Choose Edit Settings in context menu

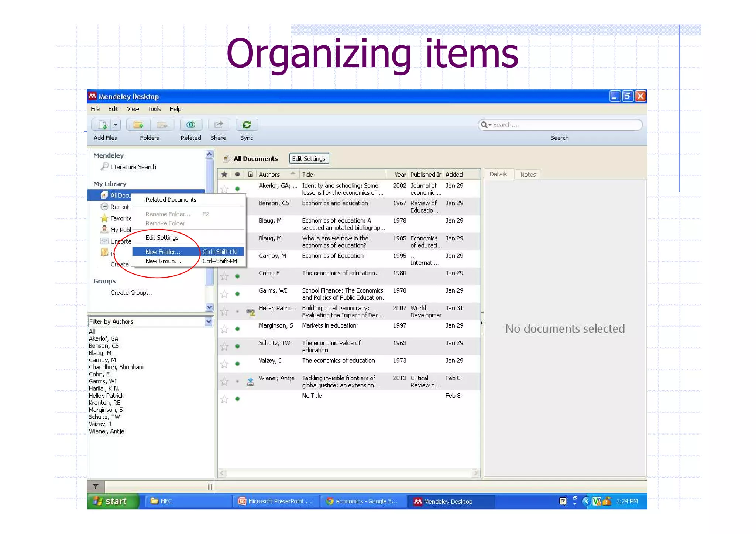pyautogui.click(x=188, y=238)
